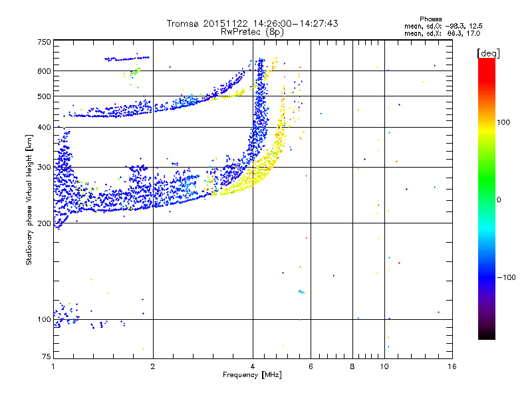532x399 pixels.
Task: Click the 'Stationary phase Virtual Height [km]' label
Action: coord(29,199)
